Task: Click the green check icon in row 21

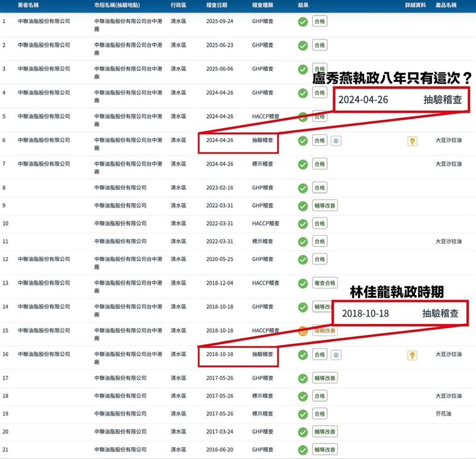Action: pos(303,450)
